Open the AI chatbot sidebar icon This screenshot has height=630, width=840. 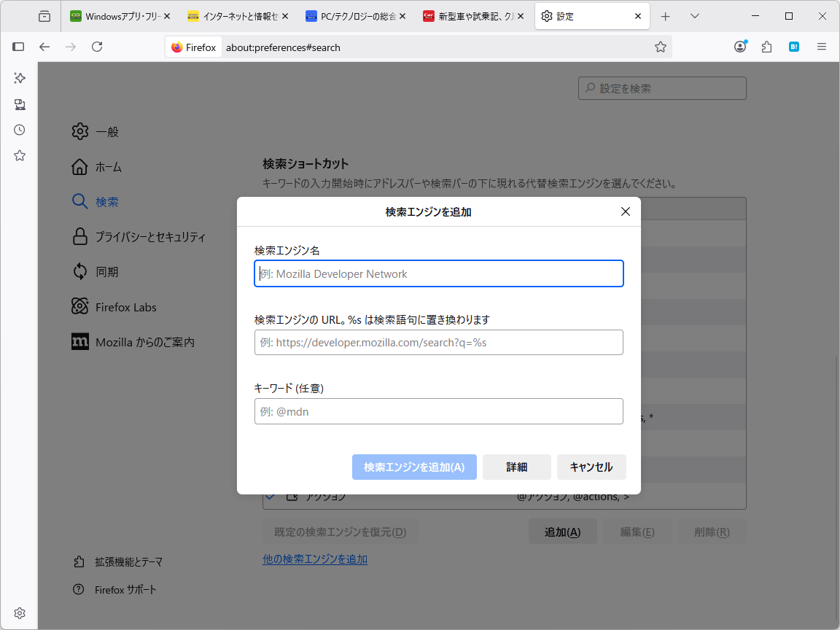tap(20, 78)
